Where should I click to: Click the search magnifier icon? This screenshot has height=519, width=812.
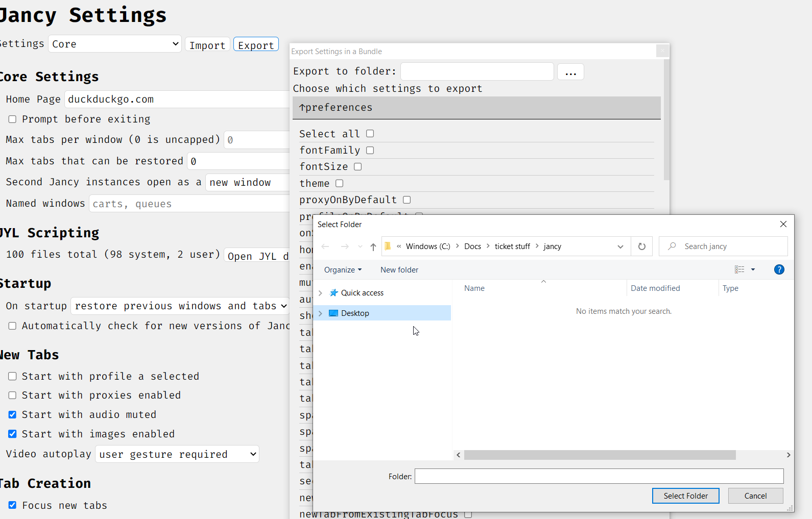(672, 246)
